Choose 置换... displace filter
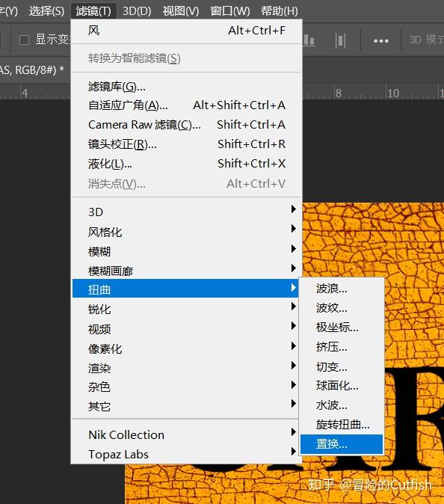444x504 pixels. pyautogui.click(x=342, y=444)
